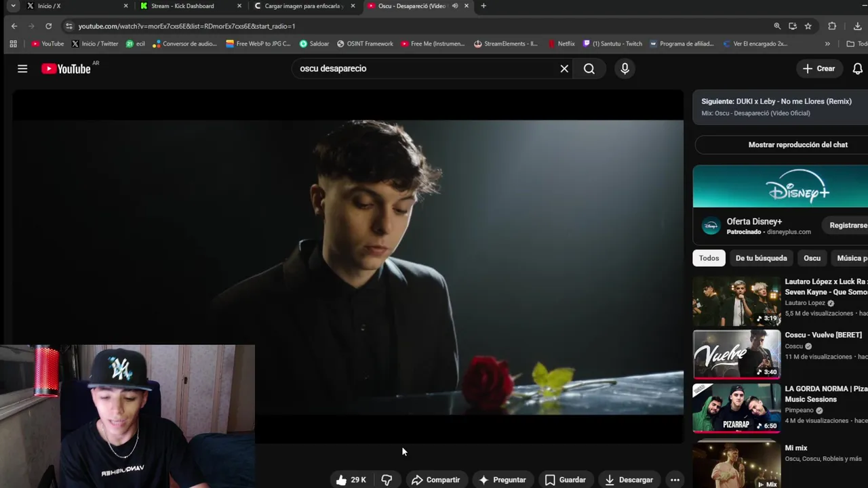Open (1) Santutu - Twitch bookmark

(612, 43)
